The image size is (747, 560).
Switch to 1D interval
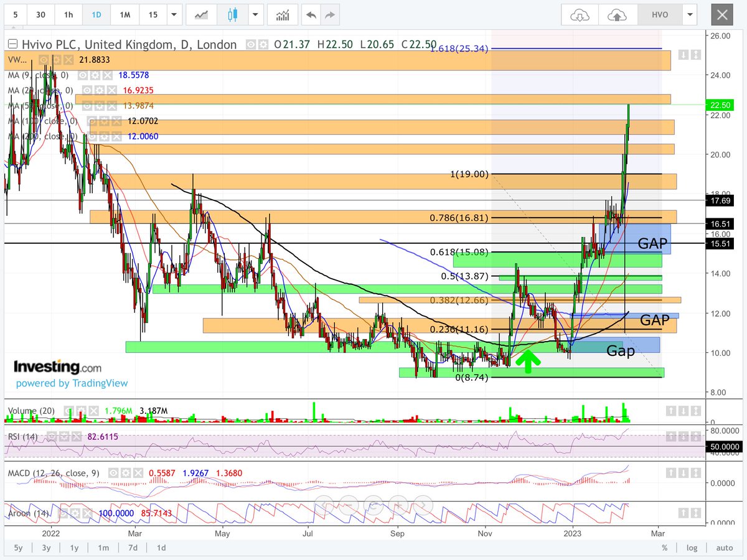[x=96, y=14]
